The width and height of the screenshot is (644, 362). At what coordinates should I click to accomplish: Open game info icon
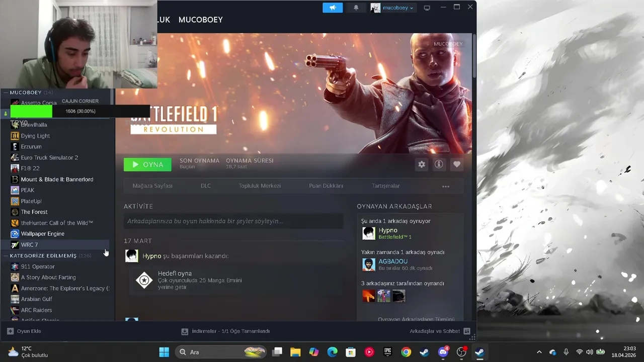[x=439, y=164]
